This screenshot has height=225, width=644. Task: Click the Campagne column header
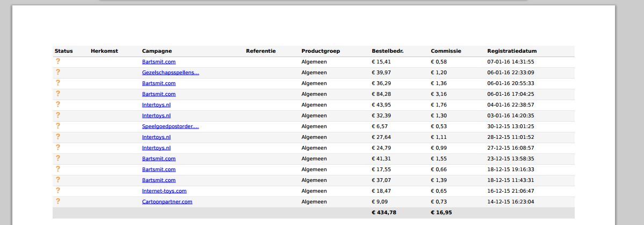[157, 51]
